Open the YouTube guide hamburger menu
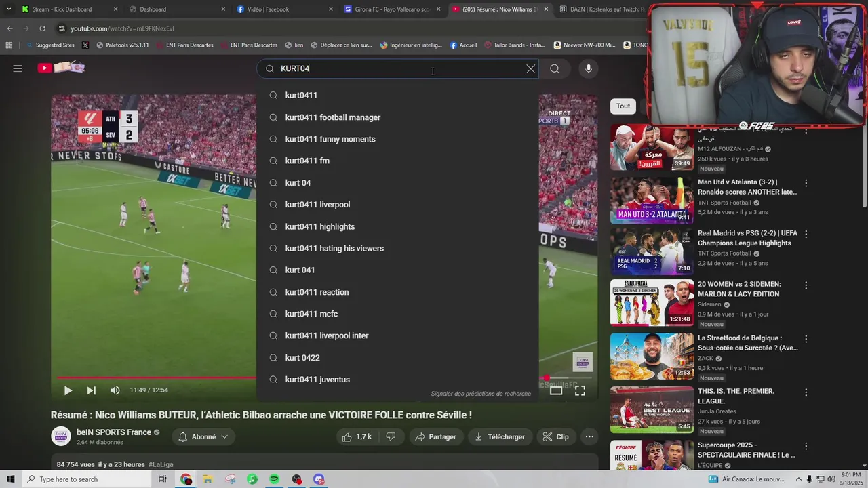 click(x=18, y=68)
